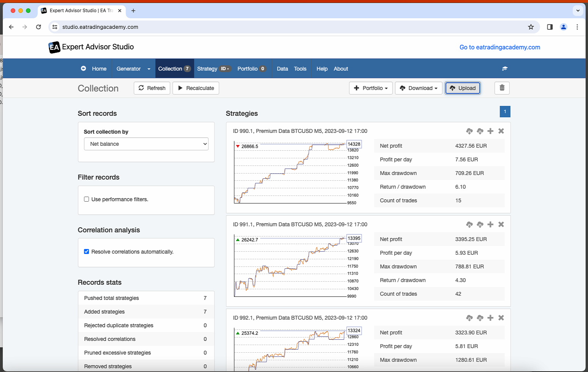The height and width of the screenshot is (372, 588).
Task: Click the Refresh button
Action: (152, 88)
